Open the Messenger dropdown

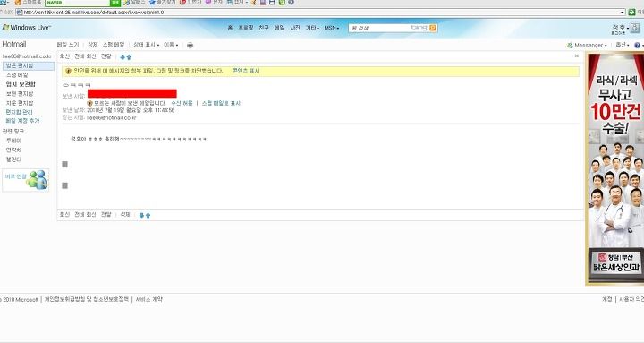click(x=587, y=46)
